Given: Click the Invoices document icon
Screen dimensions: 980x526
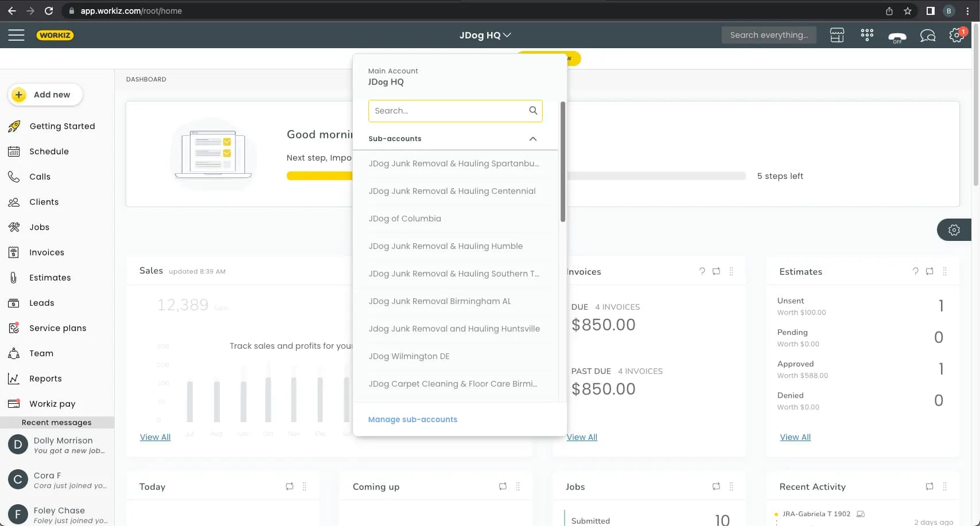Looking at the screenshot, I should coord(14,252).
